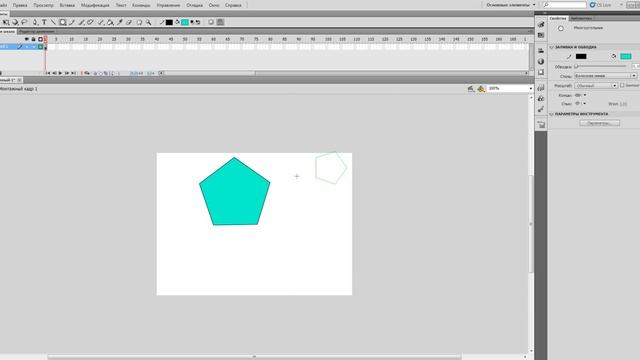Select the Zoom magnifier tool
640x360 pixels.
(x=149, y=22)
